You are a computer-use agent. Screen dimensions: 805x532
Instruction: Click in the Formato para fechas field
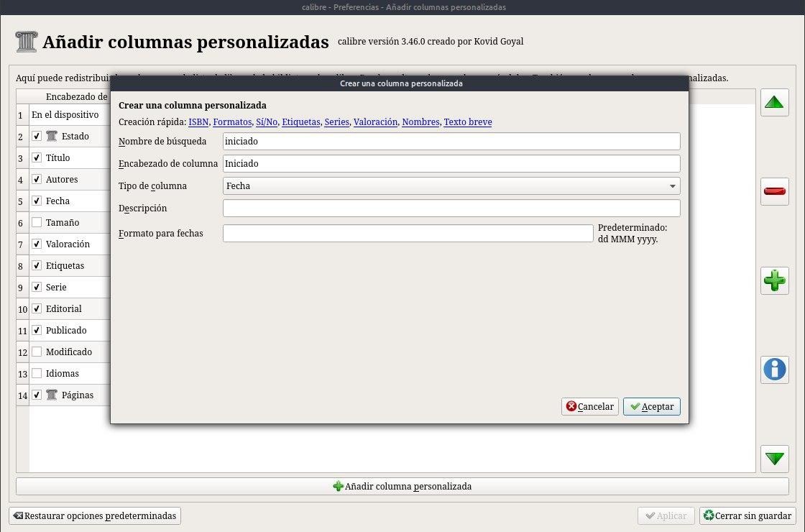click(x=408, y=233)
